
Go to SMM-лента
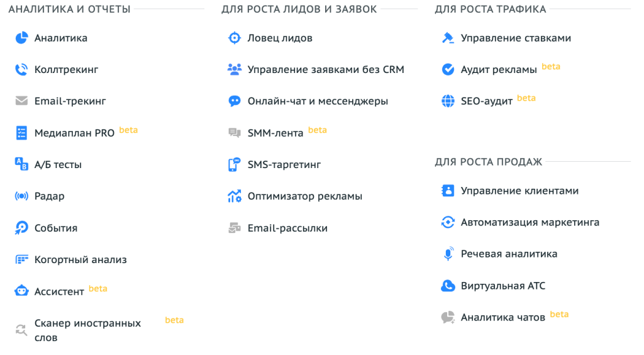[275, 133]
